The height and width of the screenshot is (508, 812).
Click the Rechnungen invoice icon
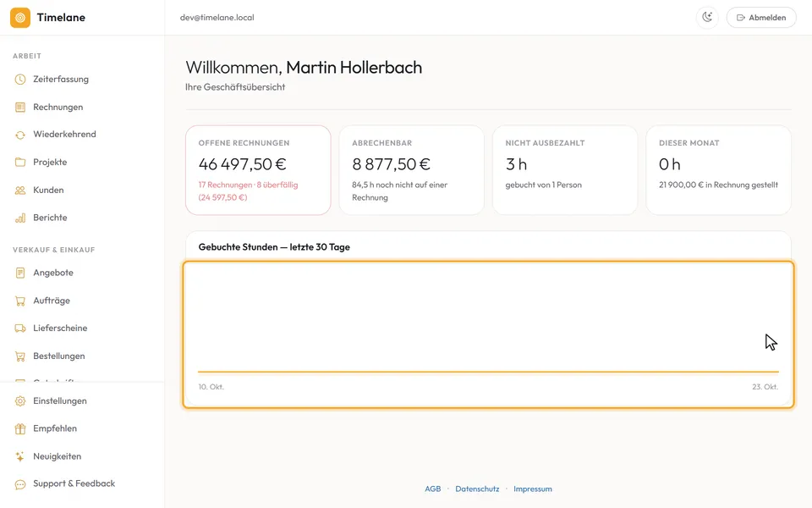click(x=20, y=108)
